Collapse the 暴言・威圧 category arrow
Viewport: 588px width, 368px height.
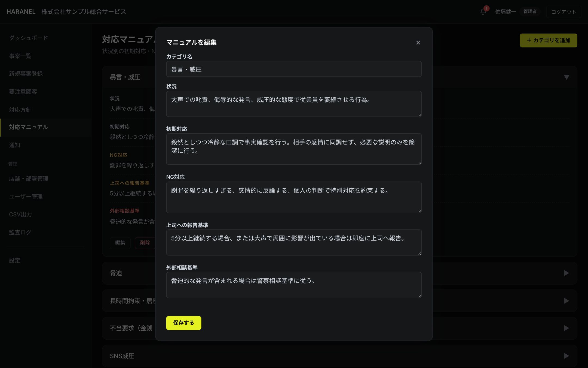coord(566,77)
